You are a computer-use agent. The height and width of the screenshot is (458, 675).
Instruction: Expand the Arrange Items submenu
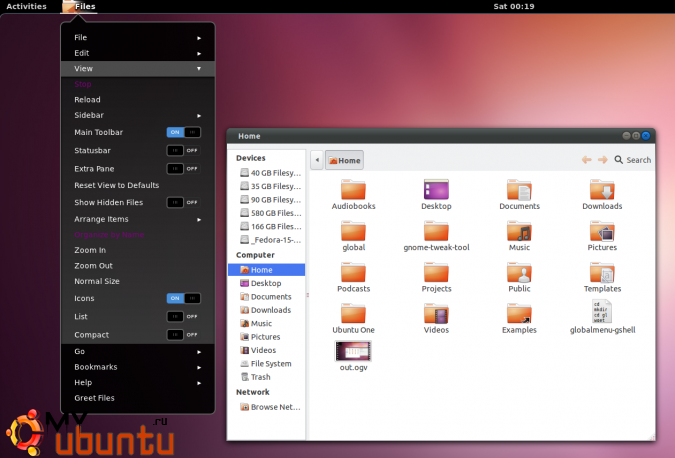138,219
